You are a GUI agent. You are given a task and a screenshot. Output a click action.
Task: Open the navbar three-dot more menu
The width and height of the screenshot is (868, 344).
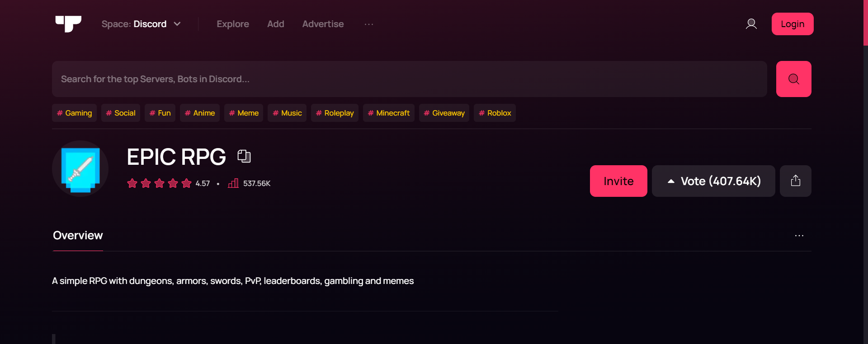point(369,24)
